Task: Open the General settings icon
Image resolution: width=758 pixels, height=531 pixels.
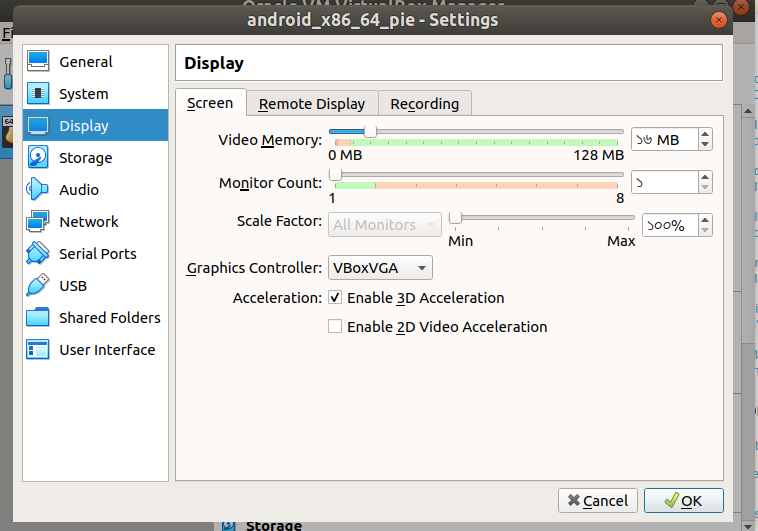Action: (38, 61)
